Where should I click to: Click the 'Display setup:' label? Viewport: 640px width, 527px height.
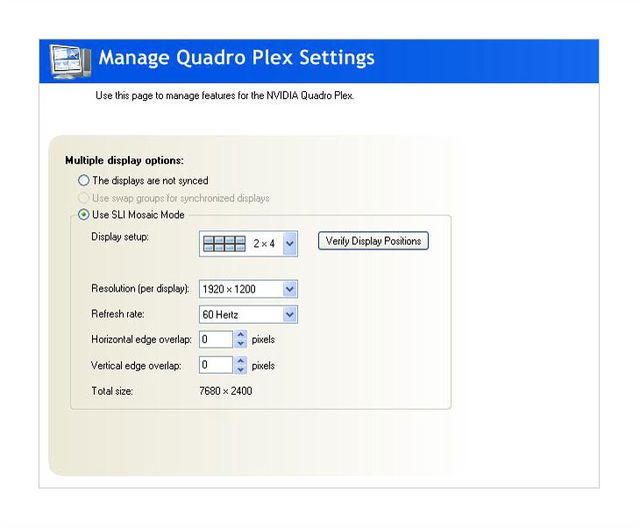pos(120,237)
